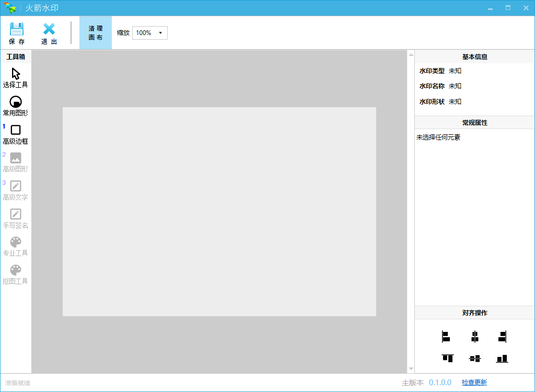Screen dimensions: 535x392
Task: Click the 高级文字 advanced text tool
Action: click(x=16, y=190)
